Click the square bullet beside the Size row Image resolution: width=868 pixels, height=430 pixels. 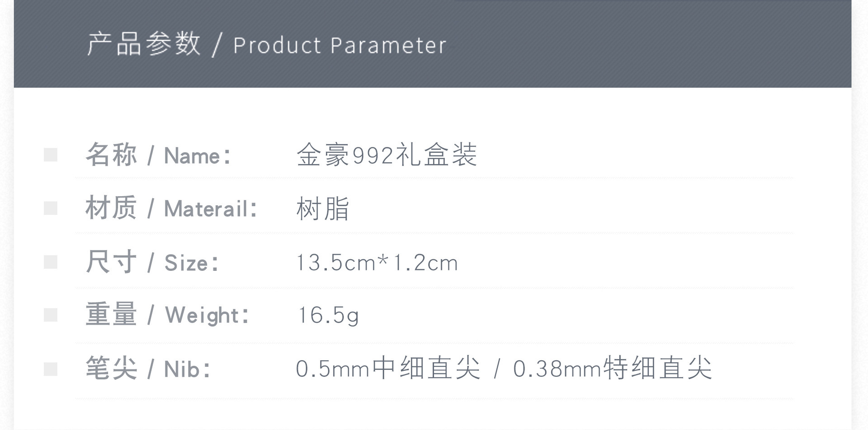pos(51,262)
